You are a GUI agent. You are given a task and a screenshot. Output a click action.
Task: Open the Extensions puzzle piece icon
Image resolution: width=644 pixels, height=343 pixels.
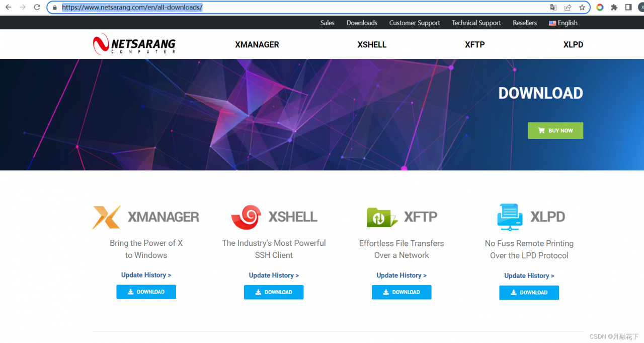[614, 8]
